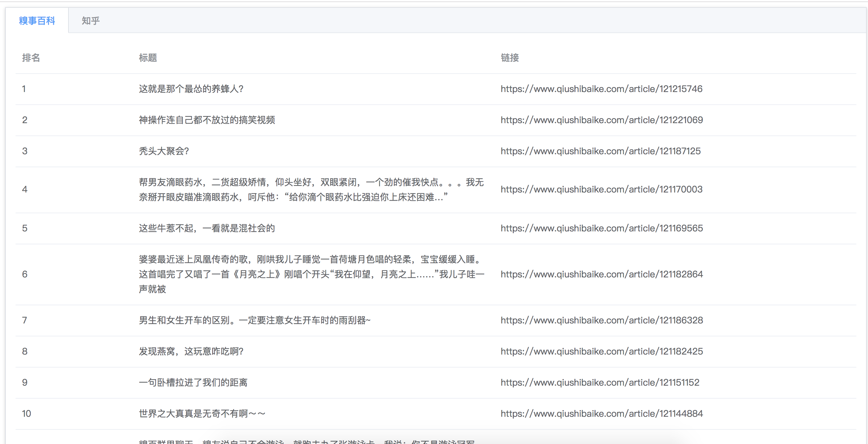Open article link ending in 121215746
The width and height of the screenshot is (868, 444).
point(601,89)
